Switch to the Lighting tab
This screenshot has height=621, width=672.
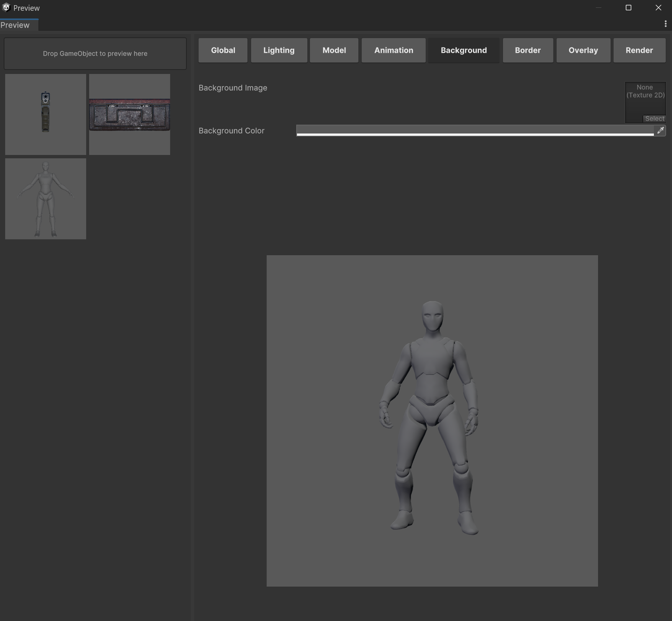click(x=278, y=50)
